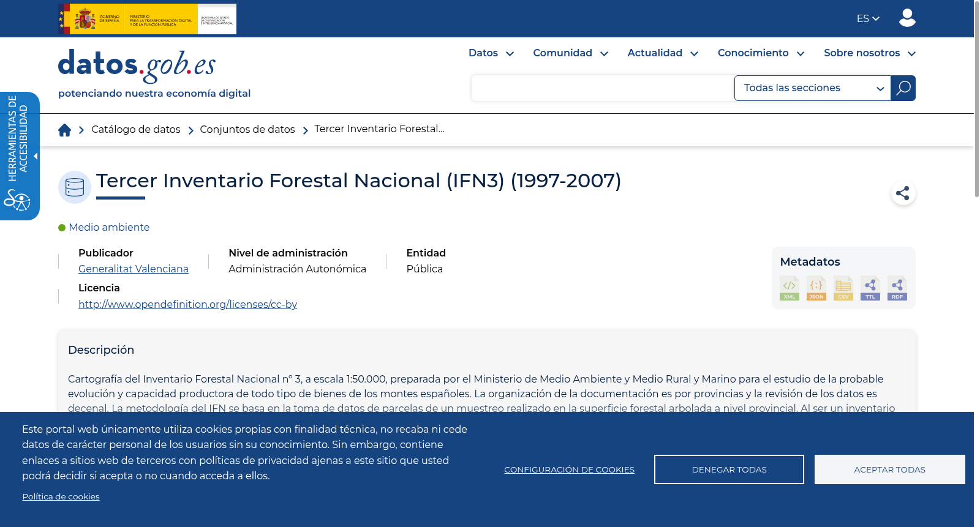Click the Administración Autonómica value
Viewport: 980px width, 527px height.
297,269
